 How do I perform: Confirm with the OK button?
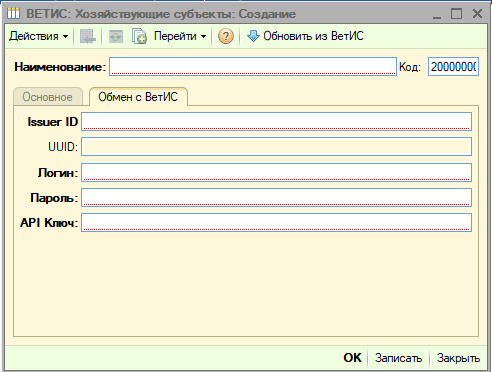pos(352,358)
